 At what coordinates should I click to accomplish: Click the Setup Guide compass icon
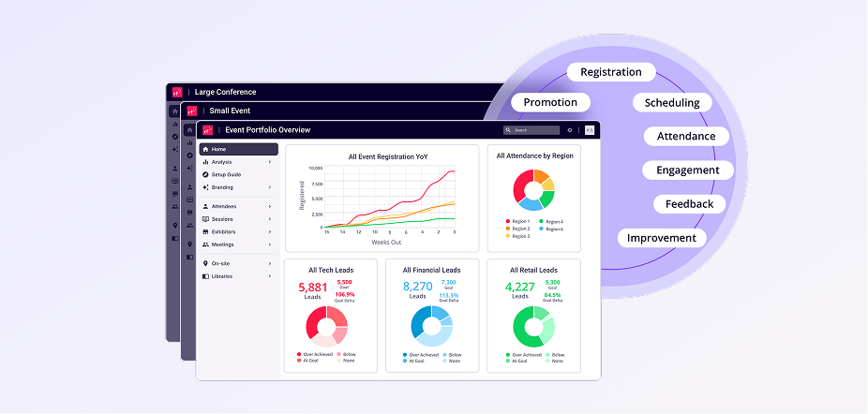(x=205, y=175)
